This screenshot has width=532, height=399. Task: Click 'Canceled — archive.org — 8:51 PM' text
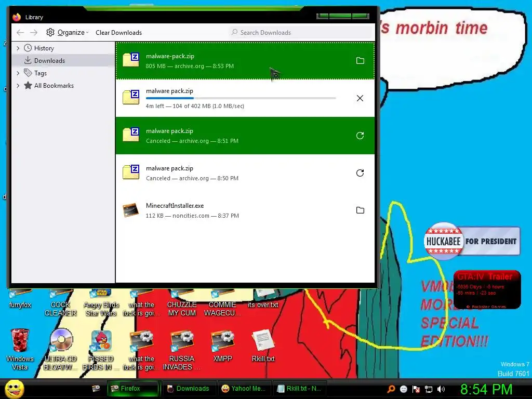[x=192, y=141]
